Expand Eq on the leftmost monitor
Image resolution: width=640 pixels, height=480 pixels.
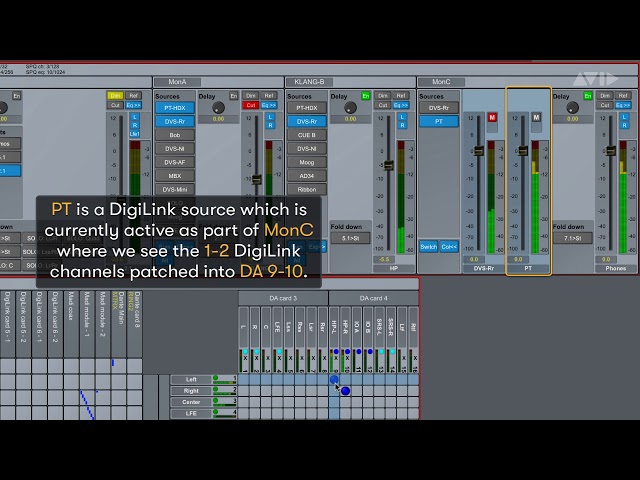tap(133, 105)
